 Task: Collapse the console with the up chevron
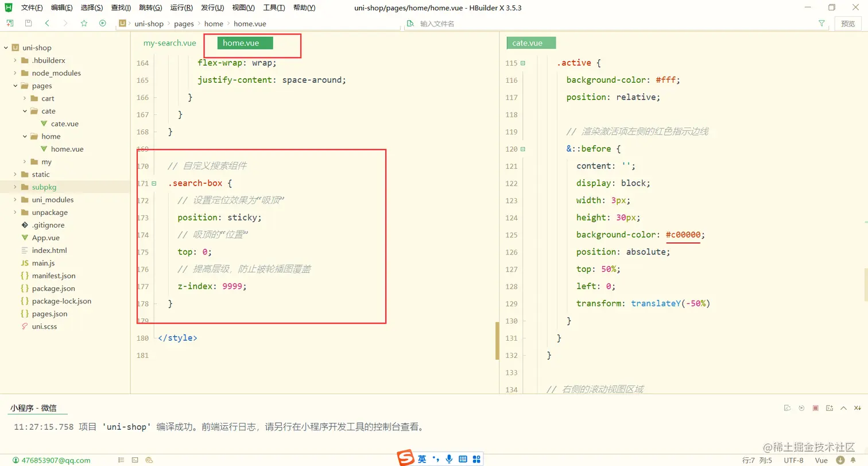(843, 408)
